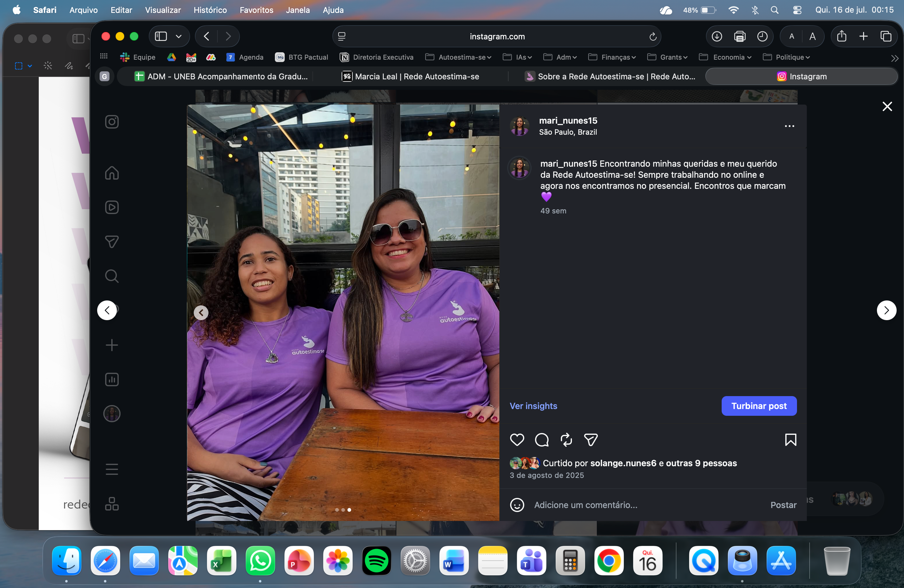Open the comment bubble icon
The image size is (904, 588).
coord(541,439)
